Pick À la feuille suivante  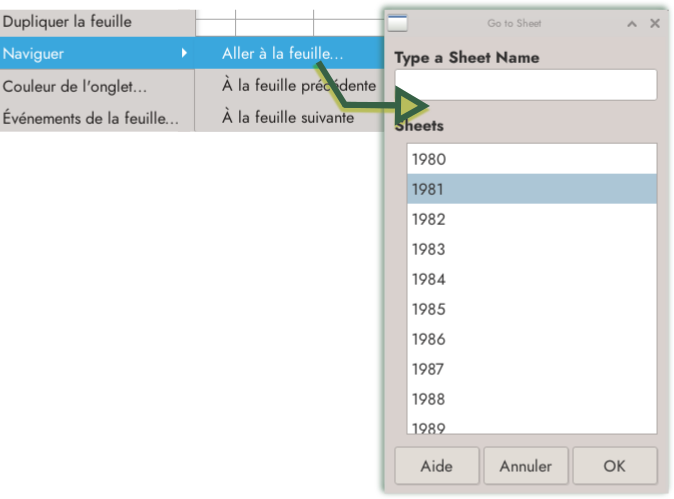[x=288, y=117]
